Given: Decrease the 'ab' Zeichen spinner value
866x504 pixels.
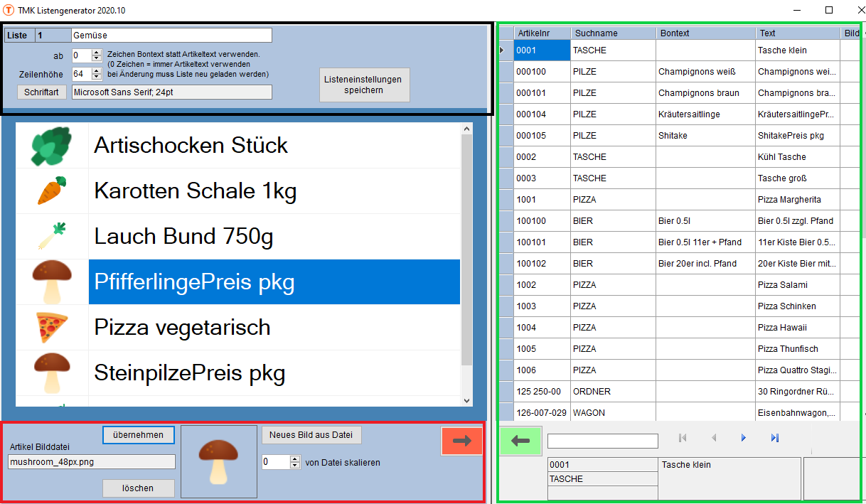Looking at the screenshot, I should coord(97,58).
